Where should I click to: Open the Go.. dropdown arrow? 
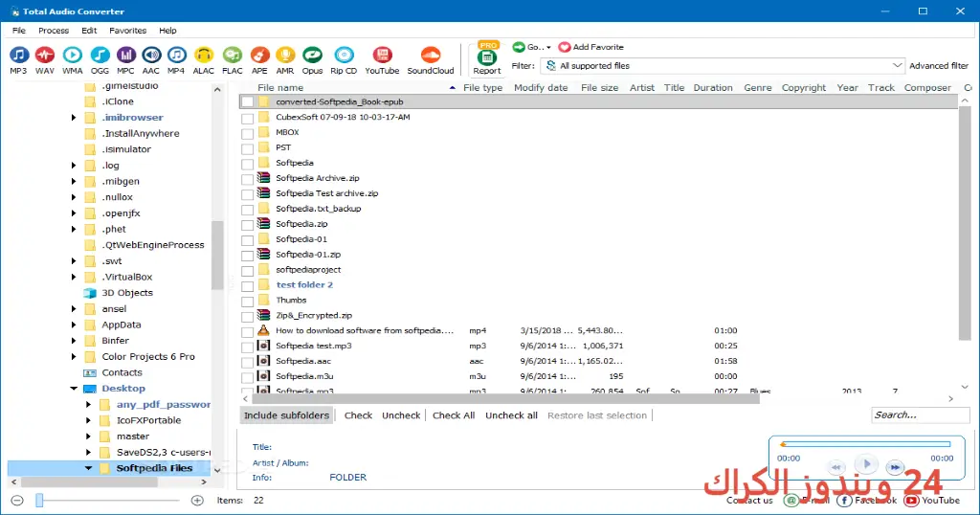click(x=548, y=48)
